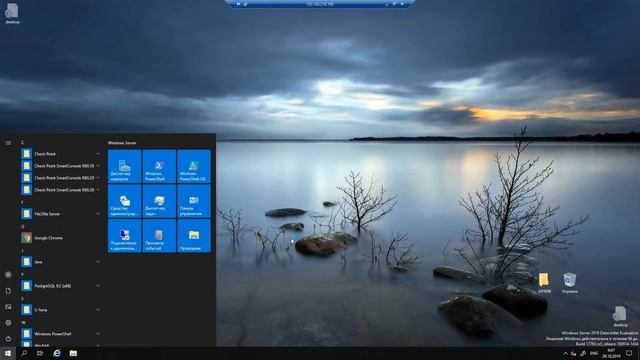640x360 pixels.
Task: Expand Check Point SmartConsole R80.20 folder
Action: pyautogui.click(x=98, y=178)
